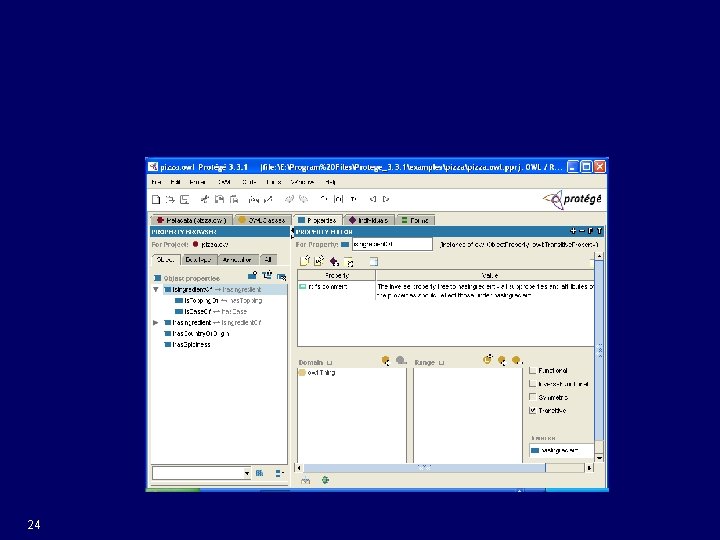Select the All properties sub-tab
Viewport: 720px width, 540px height.
(x=269, y=260)
